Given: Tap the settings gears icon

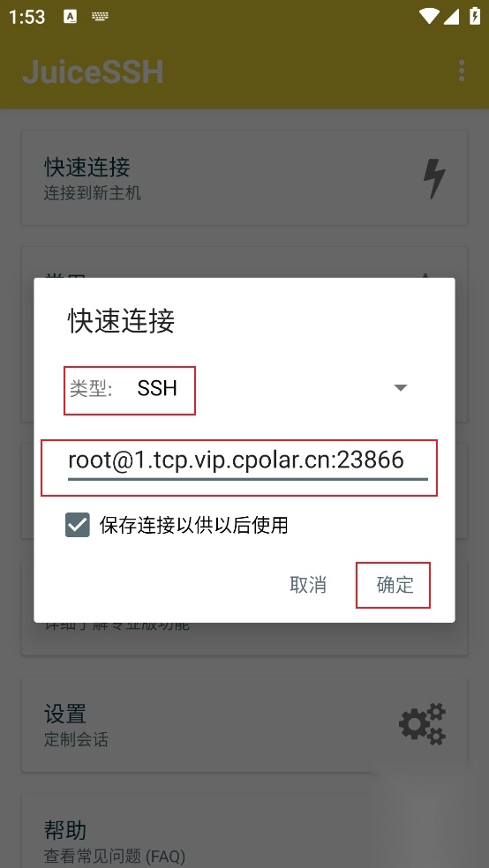Looking at the screenshot, I should pyautogui.click(x=422, y=723).
